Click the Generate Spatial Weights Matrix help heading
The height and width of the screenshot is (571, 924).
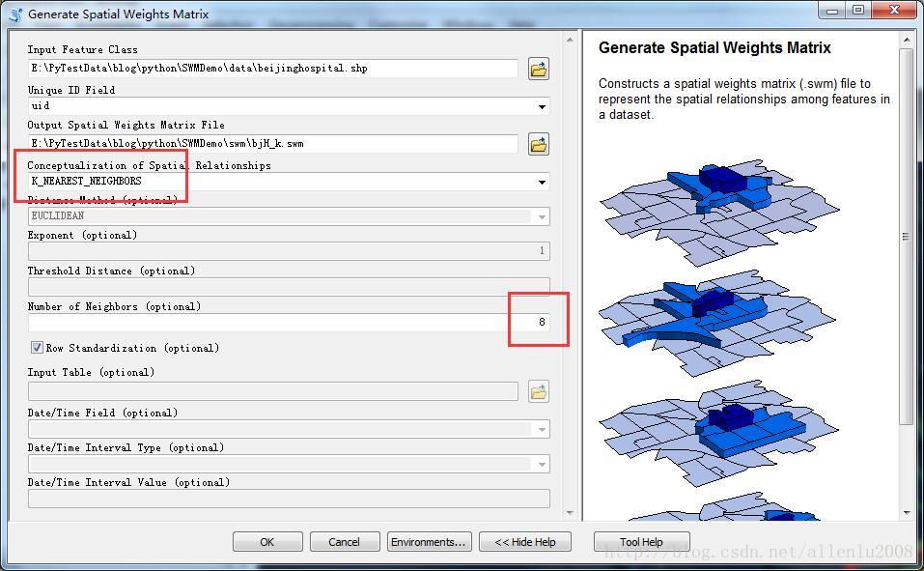[714, 47]
